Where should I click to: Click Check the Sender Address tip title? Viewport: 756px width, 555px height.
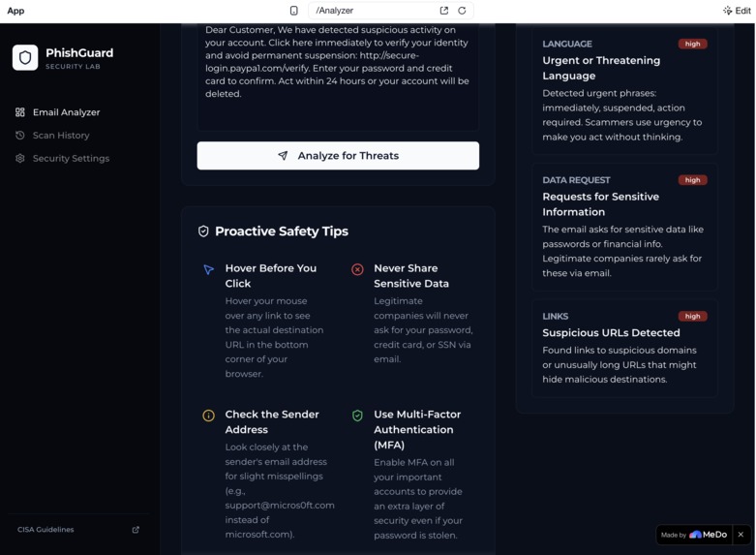pos(272,422)
